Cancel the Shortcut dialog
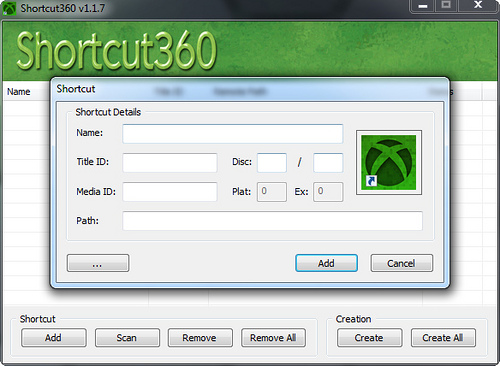This screenshot has width=500, height=366. 402,263
